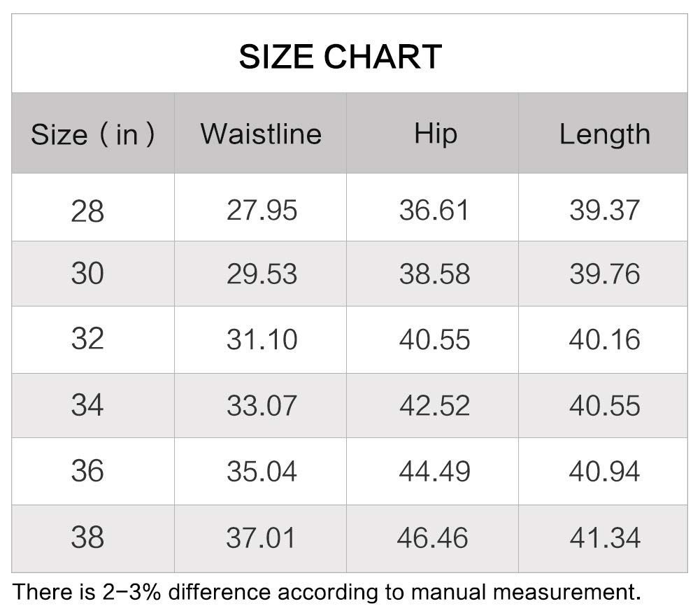This screenshot has width=700, height=613.
Task: Click size 30 row label
Action: [x=87, y=274]
